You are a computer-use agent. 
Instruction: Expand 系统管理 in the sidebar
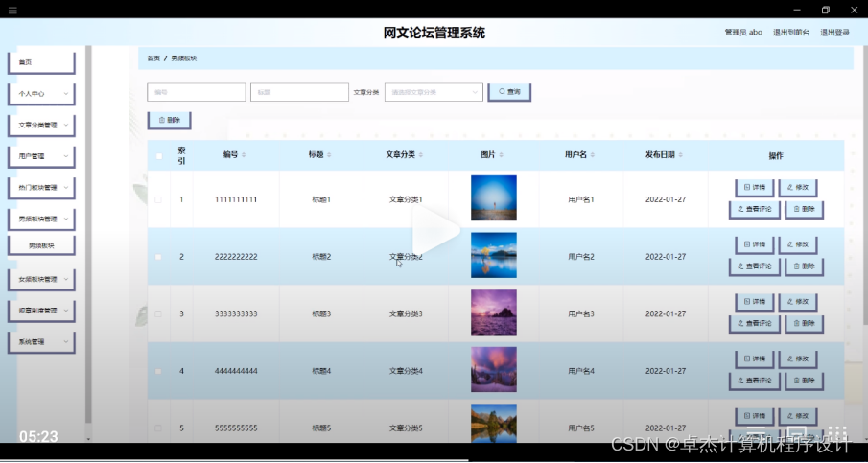coord(41,342)
